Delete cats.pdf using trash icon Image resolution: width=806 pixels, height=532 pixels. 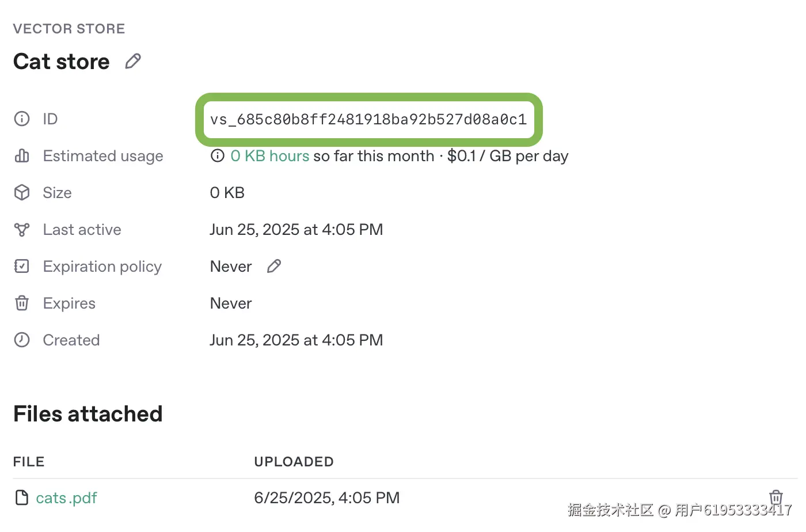[x=775, y=497]
